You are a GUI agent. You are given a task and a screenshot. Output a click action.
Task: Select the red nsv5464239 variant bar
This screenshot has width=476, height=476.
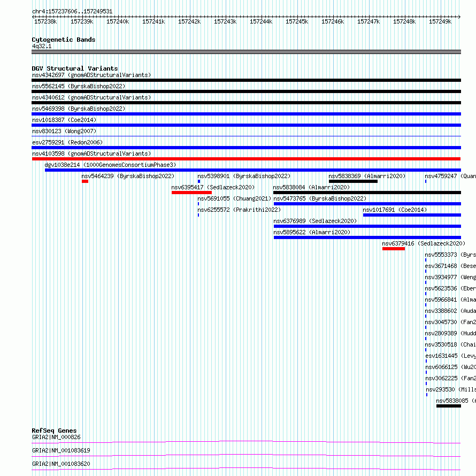point(85,181)
